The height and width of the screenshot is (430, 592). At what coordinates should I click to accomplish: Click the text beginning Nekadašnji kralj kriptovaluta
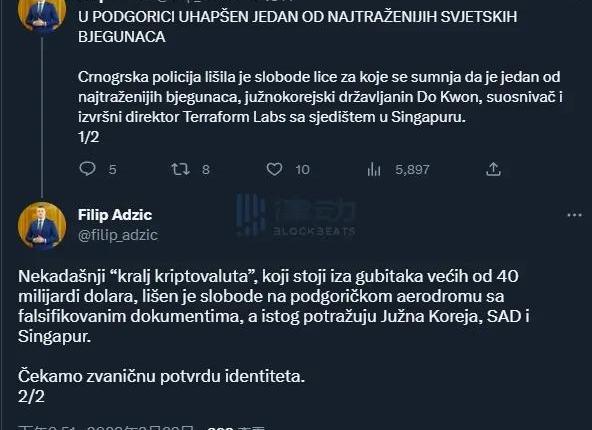(x=274, y=306)
